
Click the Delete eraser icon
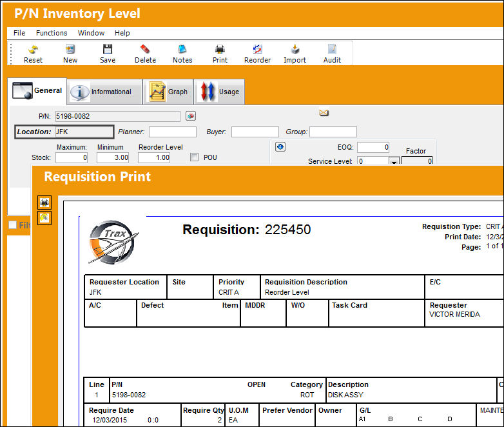coord(145,54)
